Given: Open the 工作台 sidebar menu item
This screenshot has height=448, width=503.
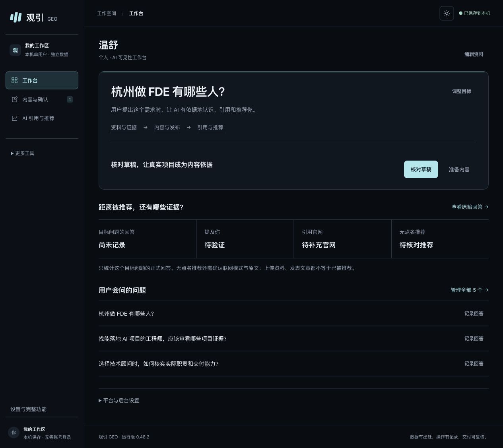Looking at the screenshot, I should [x=42, y=80].
